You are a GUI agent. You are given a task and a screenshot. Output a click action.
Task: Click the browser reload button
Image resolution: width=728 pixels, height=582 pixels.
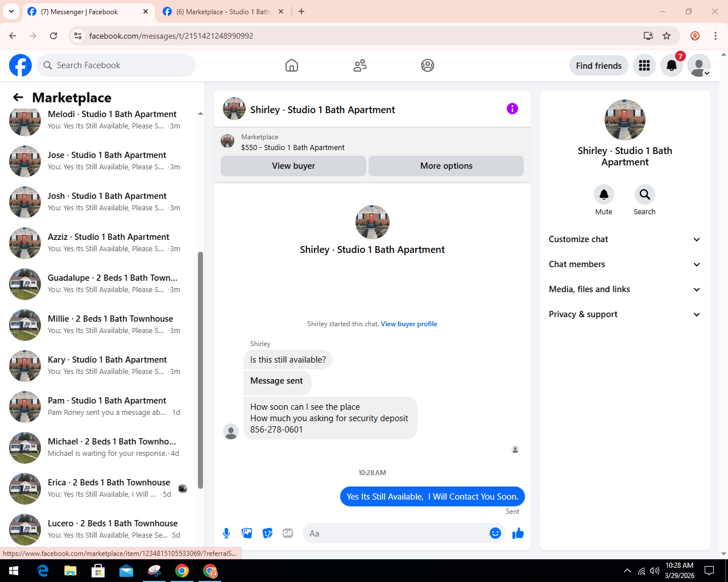pyautogui.click(x=53, y=36)
